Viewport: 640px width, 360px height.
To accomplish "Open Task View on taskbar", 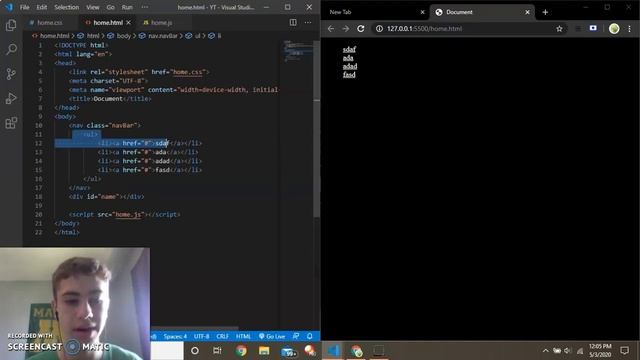I will tap(217, 351).
